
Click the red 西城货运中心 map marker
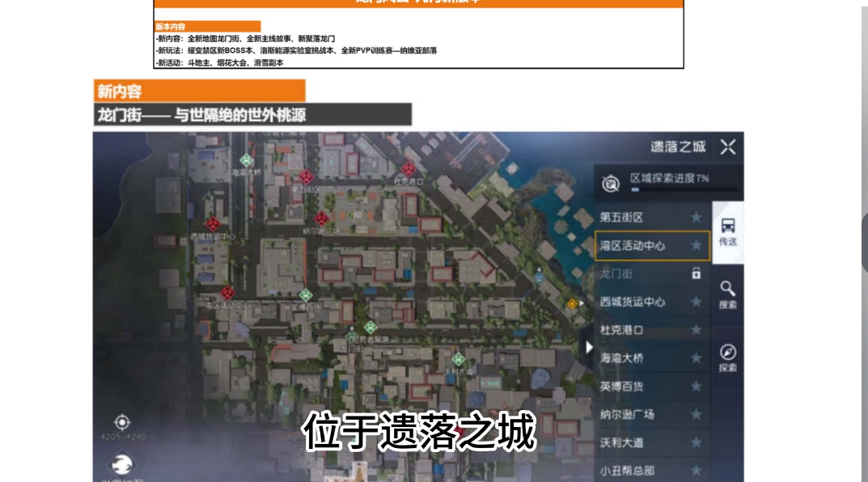pyautogui.click(x=213, y=224)
